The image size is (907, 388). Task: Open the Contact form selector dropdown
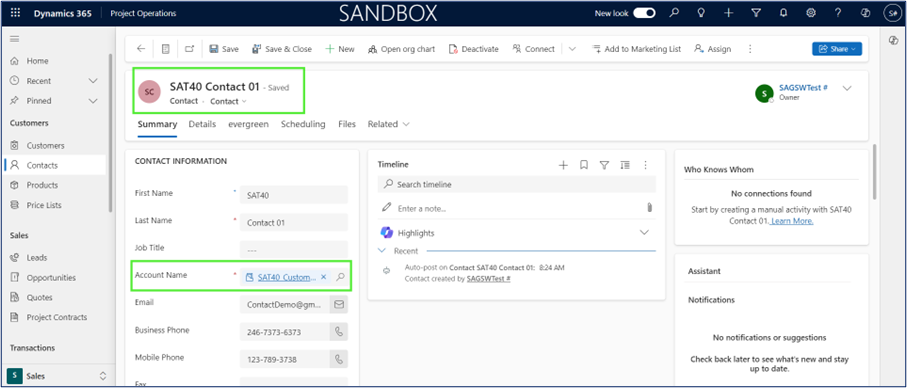point(228,101)
